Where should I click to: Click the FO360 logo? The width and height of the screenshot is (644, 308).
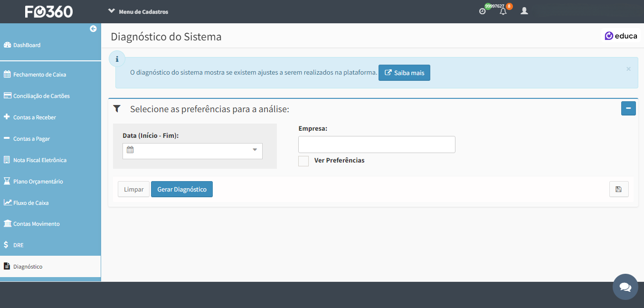pos(49,11)
